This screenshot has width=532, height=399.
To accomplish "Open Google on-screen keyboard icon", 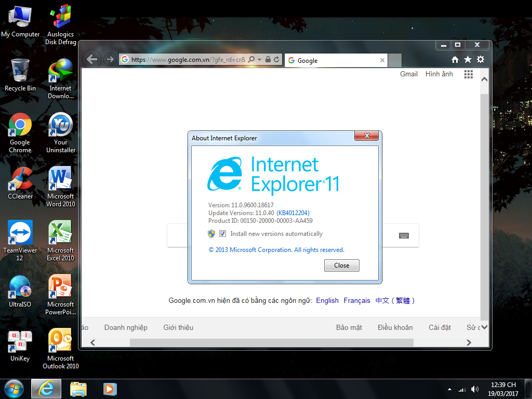I will coord(404,235).
